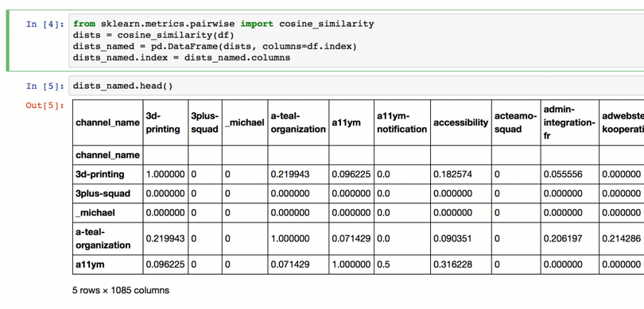Click the top-left 'channel_name' header cell
This screenshot has height=309, width=644.
coord(107,122)
